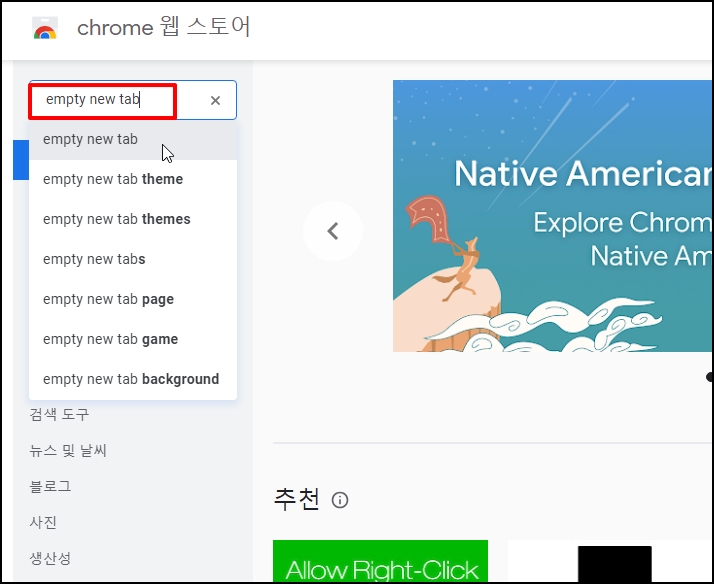Open the 뉴스 및 날씨 category
Image resolution: width=714 pixels, height=584 pixels.
coord(68,451)
